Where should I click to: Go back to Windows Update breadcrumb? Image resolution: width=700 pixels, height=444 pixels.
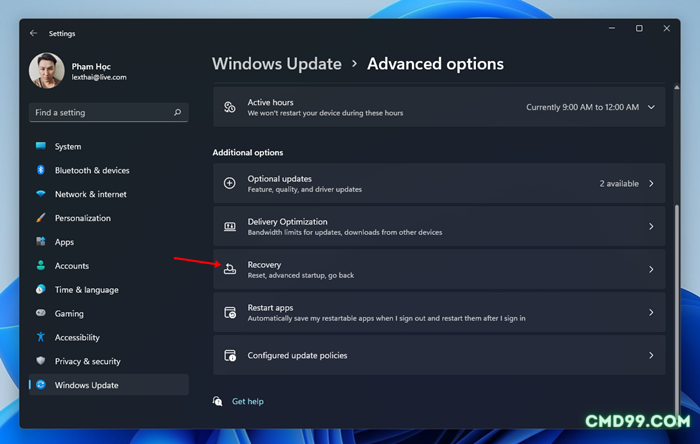[277, 64]
